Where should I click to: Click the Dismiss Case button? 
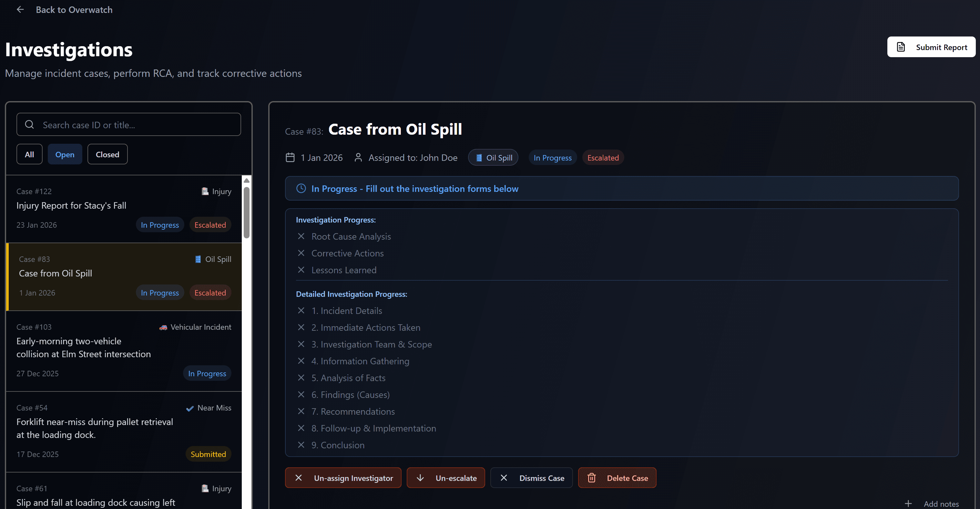pyautogui.click(x=531, y=477)
